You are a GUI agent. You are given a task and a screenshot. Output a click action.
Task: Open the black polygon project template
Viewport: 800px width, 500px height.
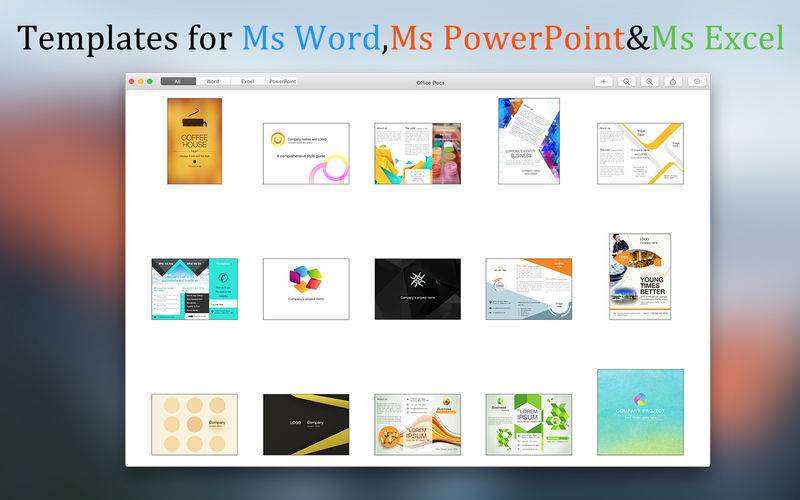click(x=417, y=289)
